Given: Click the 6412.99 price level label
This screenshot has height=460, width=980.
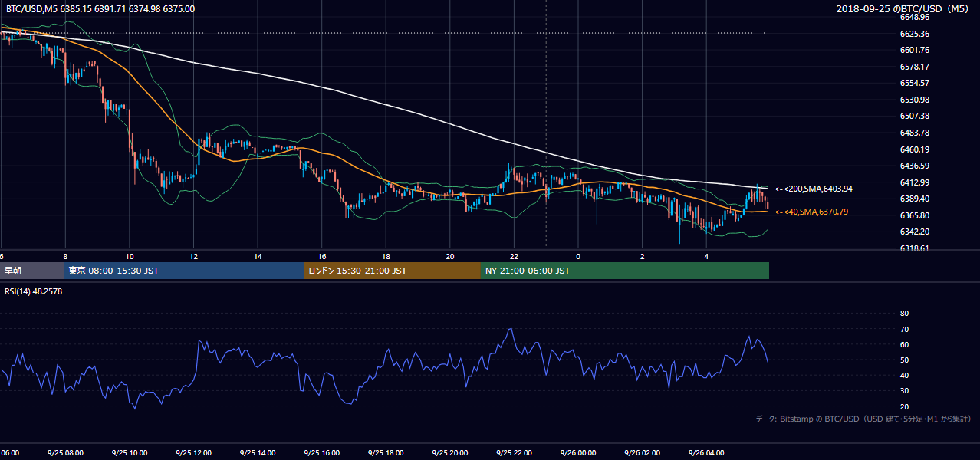Looking at the screenshot, I should click(x=915, y=182).
